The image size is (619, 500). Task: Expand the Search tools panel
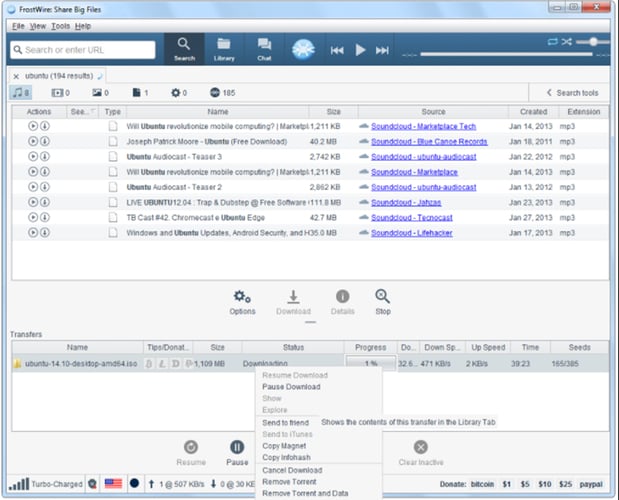570,93
